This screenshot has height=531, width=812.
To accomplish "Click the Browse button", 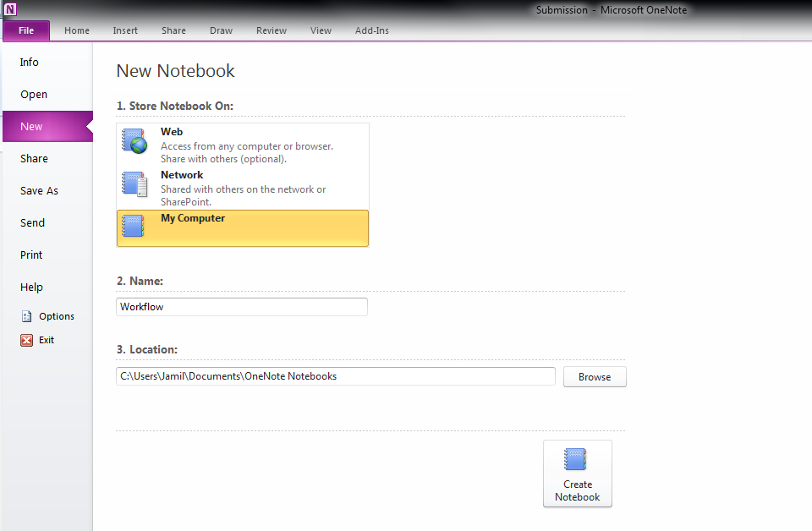I will [595, 377].
